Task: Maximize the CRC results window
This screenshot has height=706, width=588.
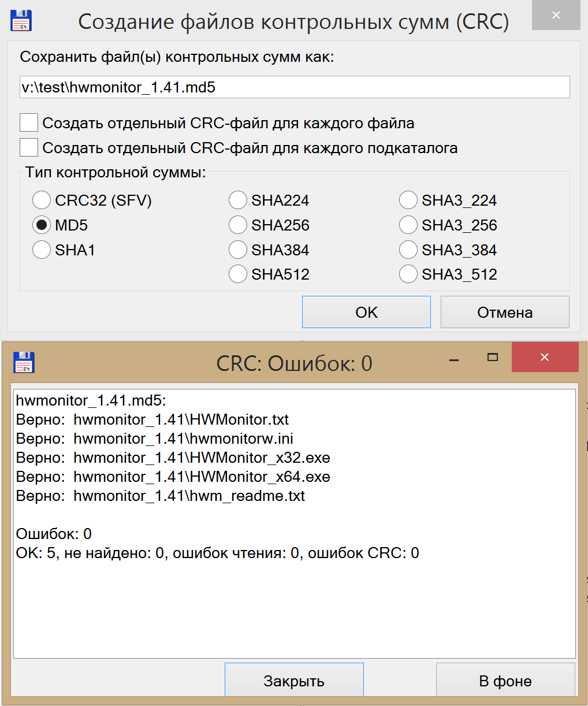Action: pyautogui.click(x=493, y=358)
